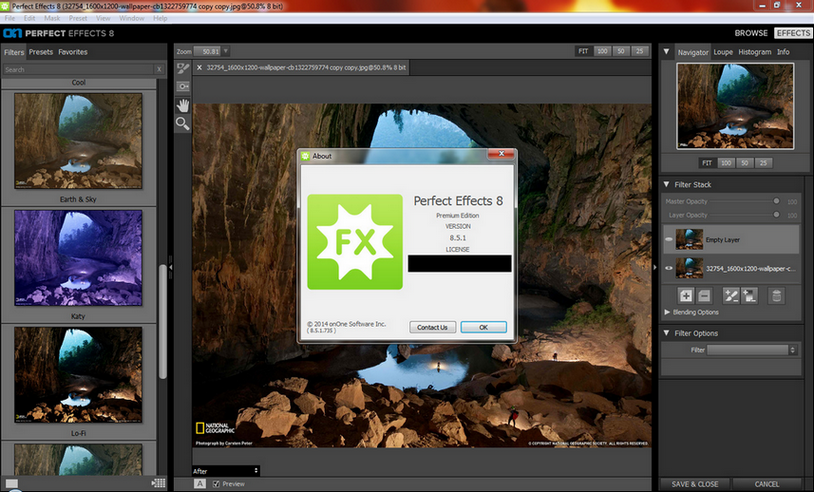This screenshot has height=492, width=814.
Task: Select the Katy filter thumbnail
Action: [x=78, y=257]
